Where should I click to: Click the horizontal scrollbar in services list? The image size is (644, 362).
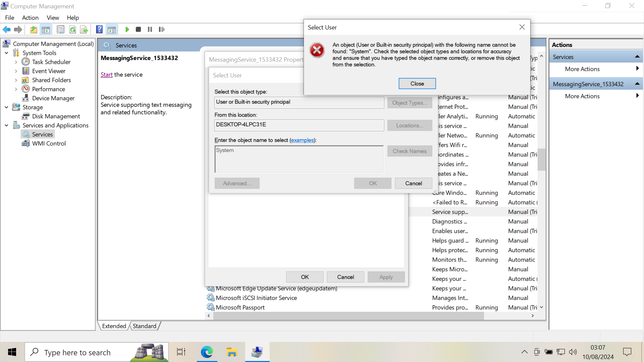(x=348, y=316)
